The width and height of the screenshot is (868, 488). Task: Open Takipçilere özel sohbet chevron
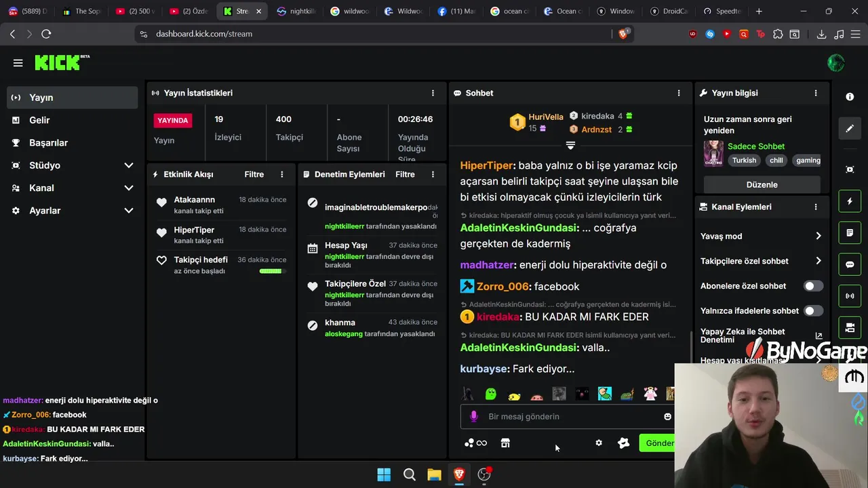[818, 261]
